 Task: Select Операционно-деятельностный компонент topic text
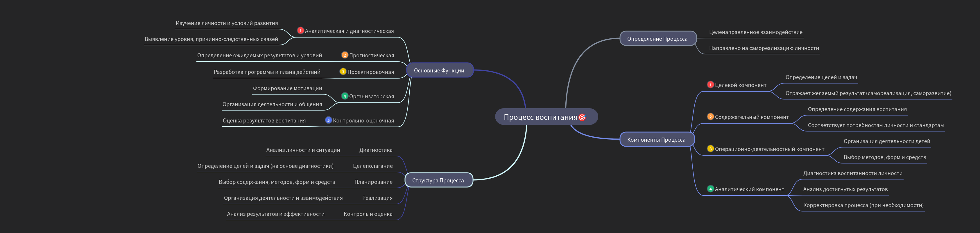tap(769, 149)
